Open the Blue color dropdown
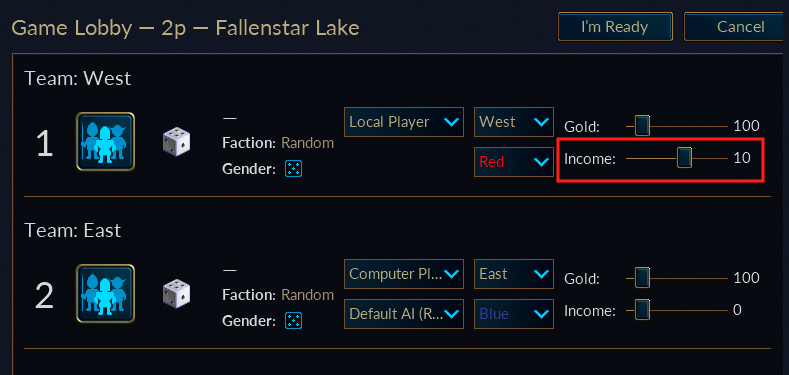Viewport: 789px width, 375px height. coord(514,314)
